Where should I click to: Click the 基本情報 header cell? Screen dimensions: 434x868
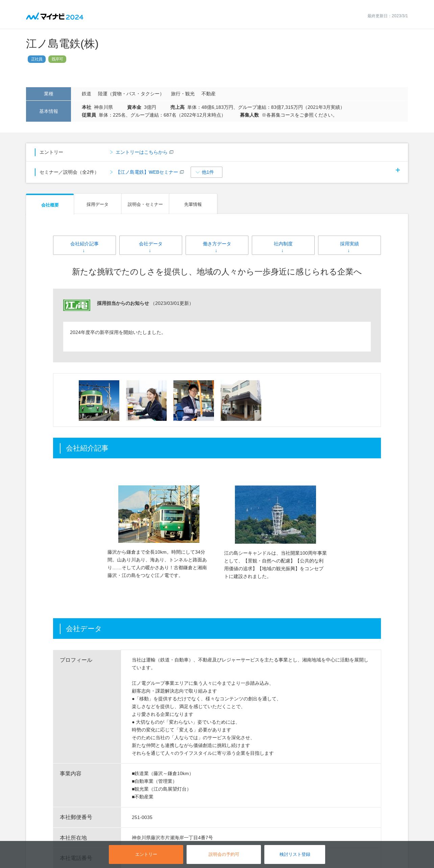[x=48, y=111]
